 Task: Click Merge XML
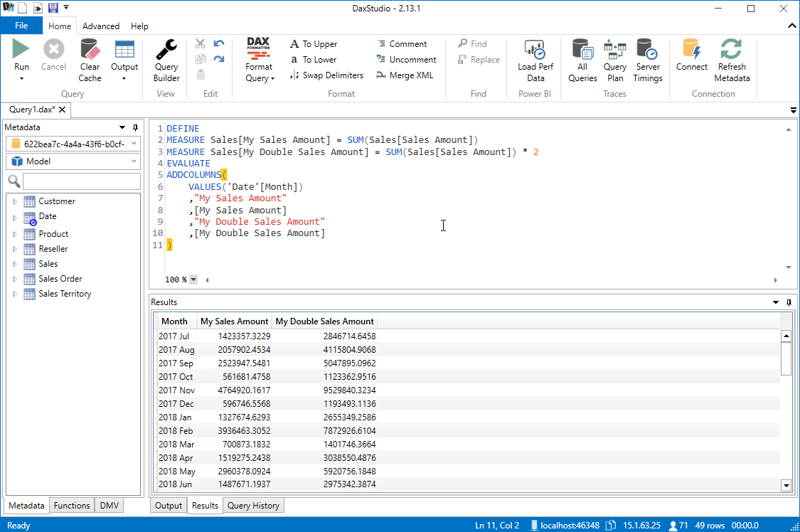405,75
